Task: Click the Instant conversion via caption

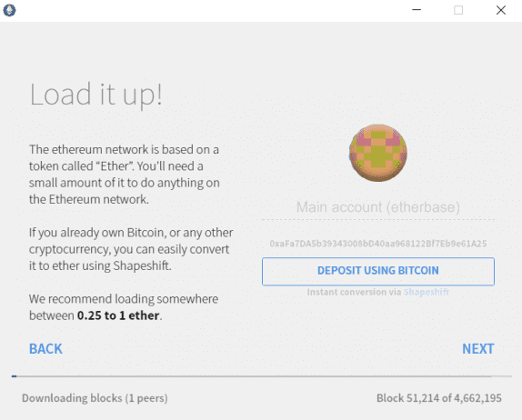Action: [355, 292]
